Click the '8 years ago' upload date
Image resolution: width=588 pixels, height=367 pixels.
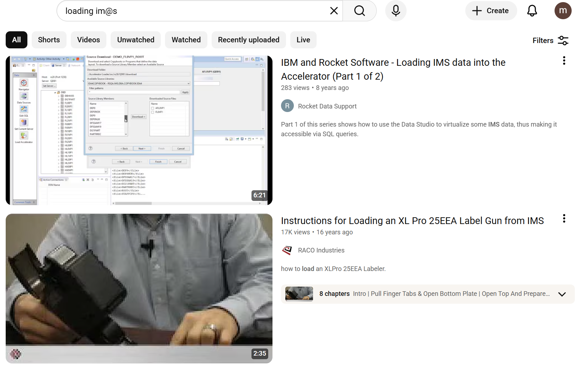332,88
